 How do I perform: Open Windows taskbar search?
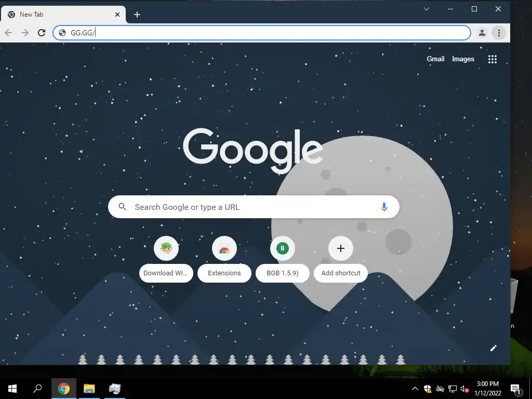[x=37, y=389]
